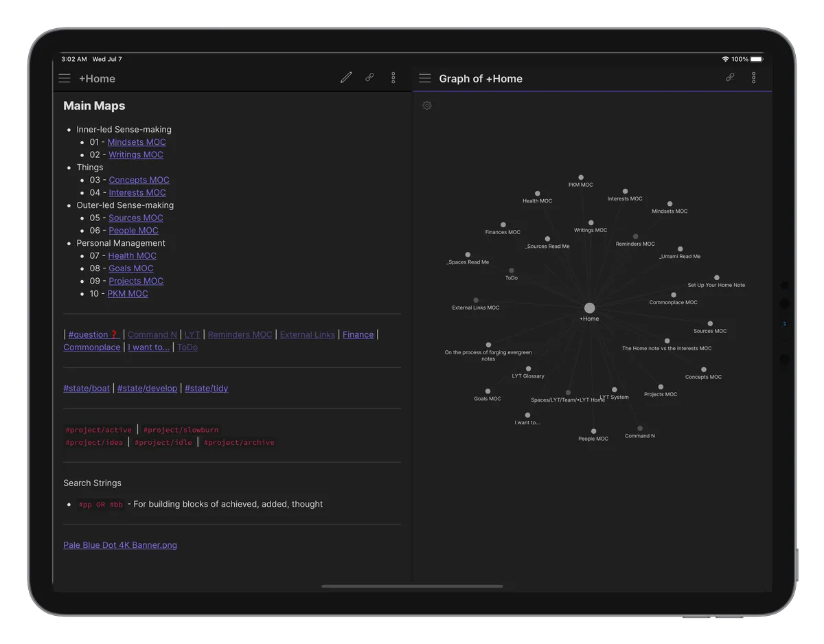Click the '#pp OR #bb' search string

pos(101,504)
